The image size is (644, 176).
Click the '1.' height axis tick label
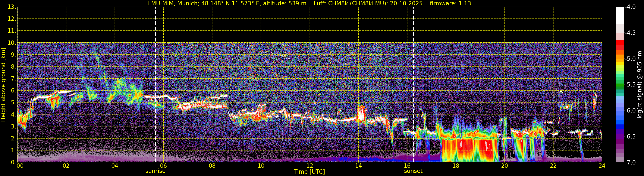tap(13, 151)
